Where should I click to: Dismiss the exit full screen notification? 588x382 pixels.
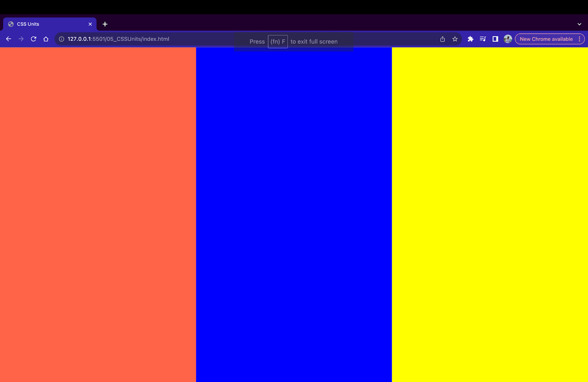coord(294,42)
